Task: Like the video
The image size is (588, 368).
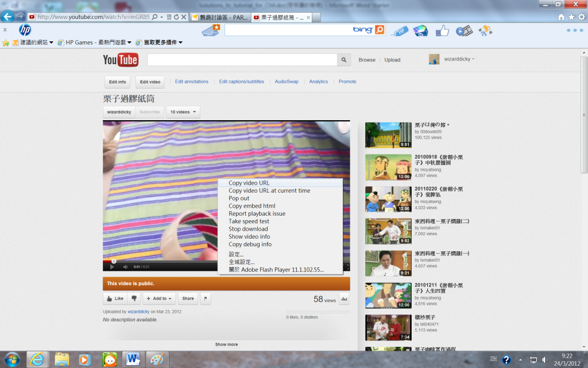Action: click(x=115, y=298)
